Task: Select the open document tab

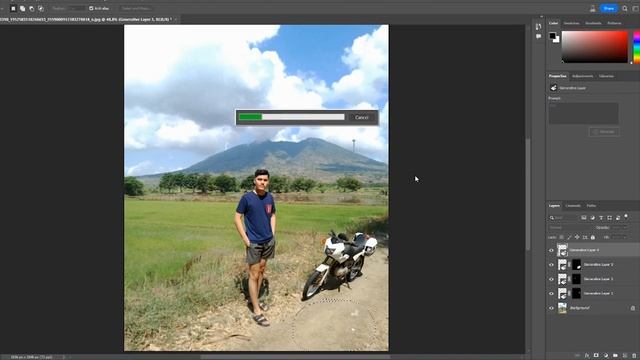Action: pos(86,19)
